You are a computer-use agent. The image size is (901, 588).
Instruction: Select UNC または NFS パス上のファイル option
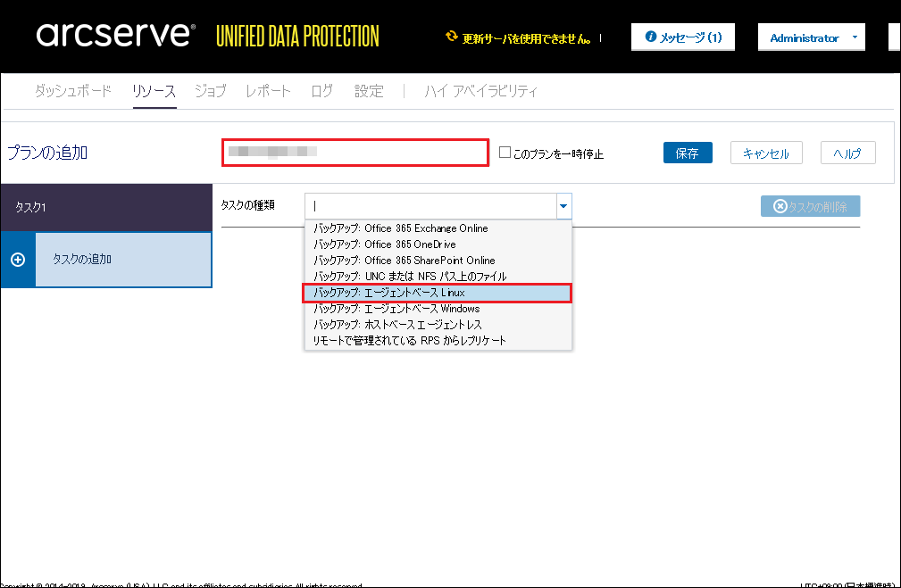pyautogui.click(x=438, y=277)
